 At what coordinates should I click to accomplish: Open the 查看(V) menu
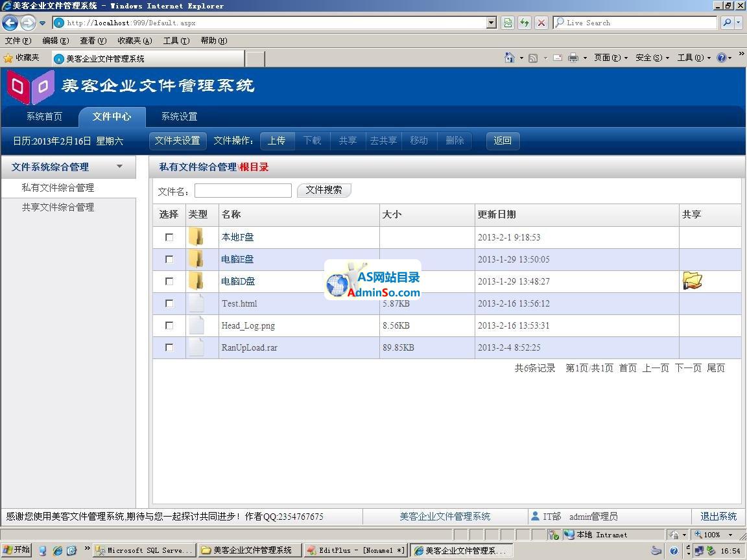coord(93,40)
